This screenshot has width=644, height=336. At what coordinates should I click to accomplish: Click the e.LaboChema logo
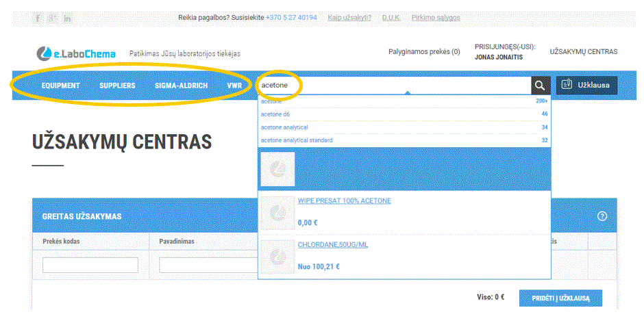pos(76,53)
